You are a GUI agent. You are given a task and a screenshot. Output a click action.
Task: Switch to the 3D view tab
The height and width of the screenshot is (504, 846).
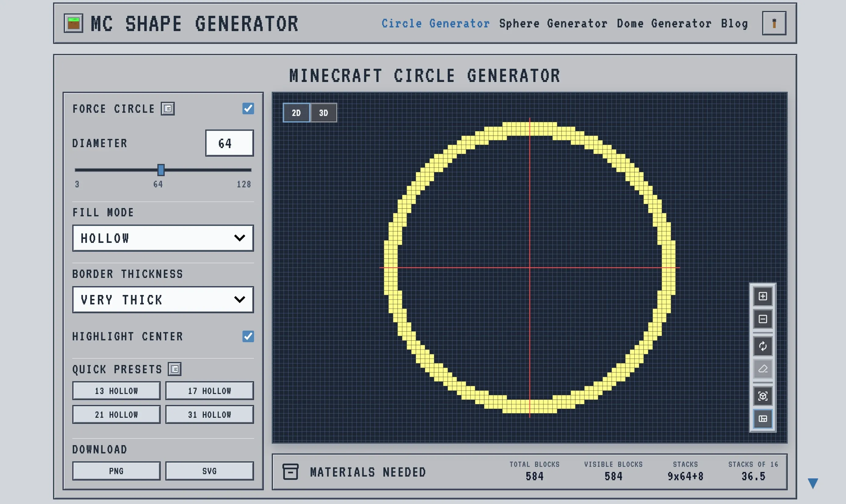tap(324, 113)
